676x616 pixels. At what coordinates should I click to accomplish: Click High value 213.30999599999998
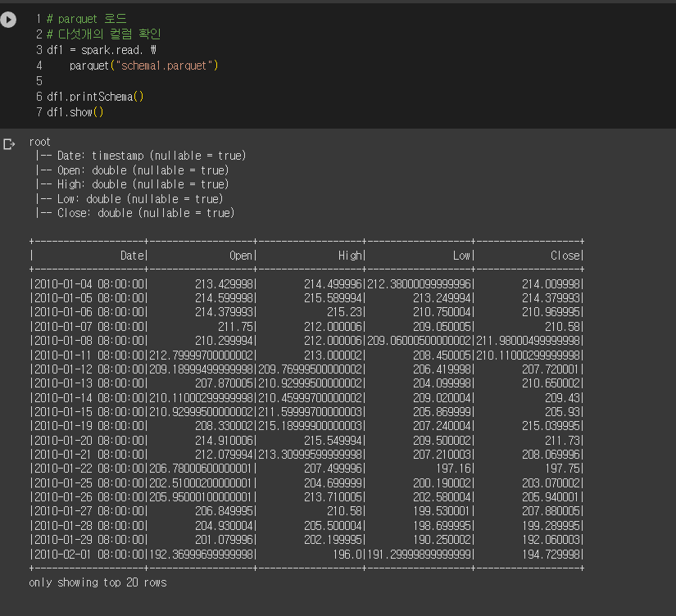click(310, 455)
